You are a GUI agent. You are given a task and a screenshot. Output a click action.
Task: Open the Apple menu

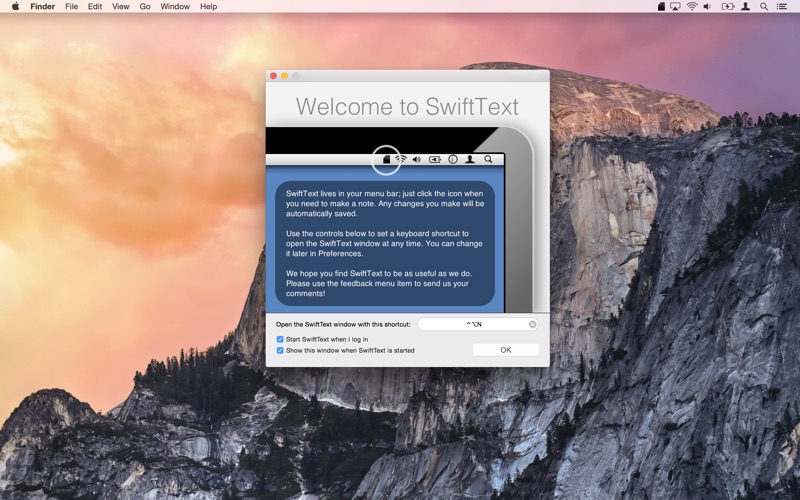click(x=15, y=6)
